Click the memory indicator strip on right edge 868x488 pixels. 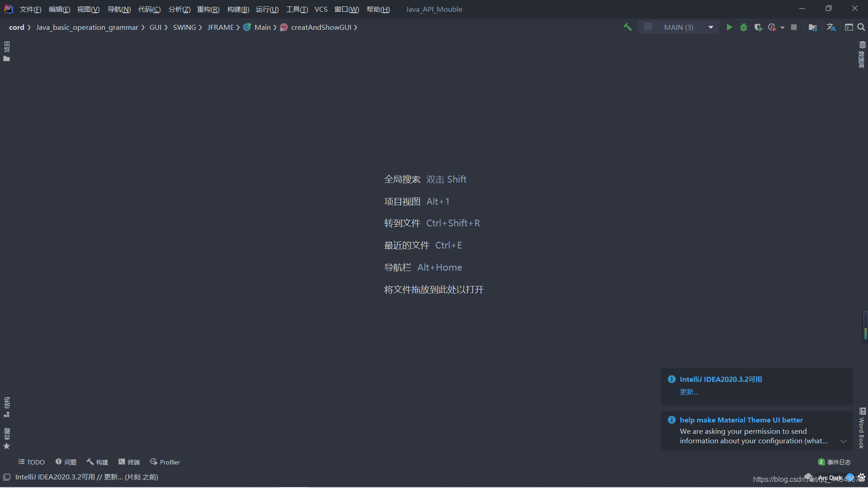tap(865, 326)
